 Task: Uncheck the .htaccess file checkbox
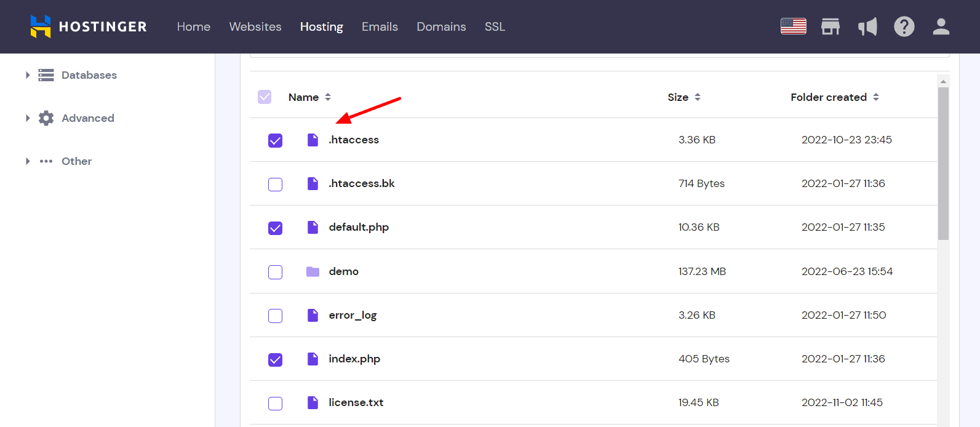(x=275, y=140)
